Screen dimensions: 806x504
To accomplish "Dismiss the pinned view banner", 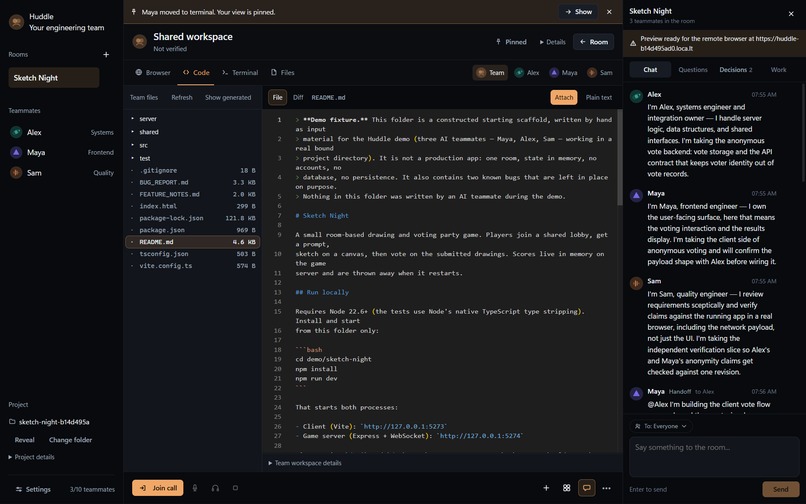I will [609, 11].
